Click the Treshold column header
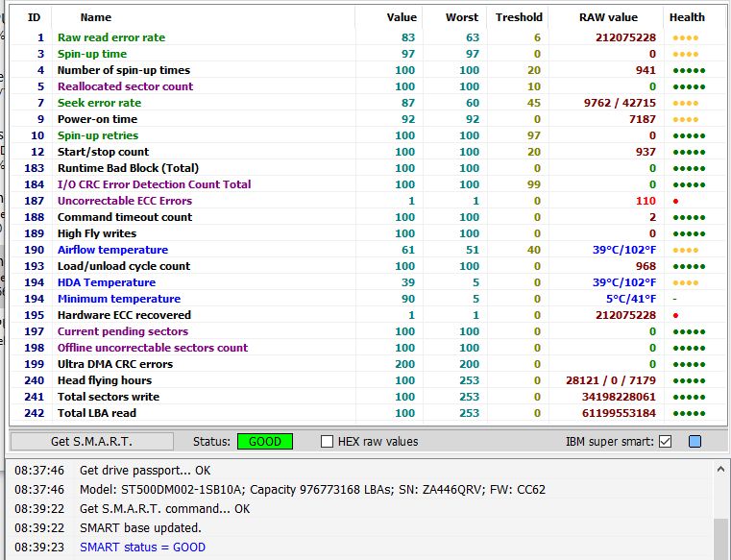 click(x=519, y=17)
